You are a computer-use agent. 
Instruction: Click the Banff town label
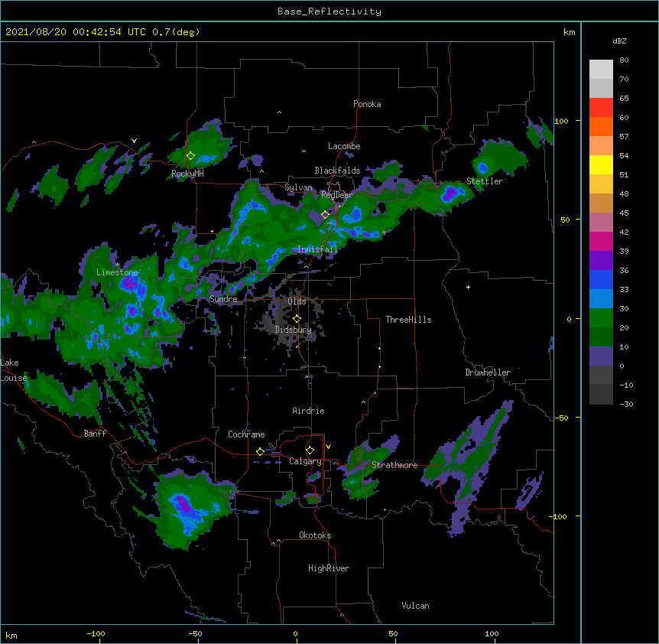coord(95,434)
